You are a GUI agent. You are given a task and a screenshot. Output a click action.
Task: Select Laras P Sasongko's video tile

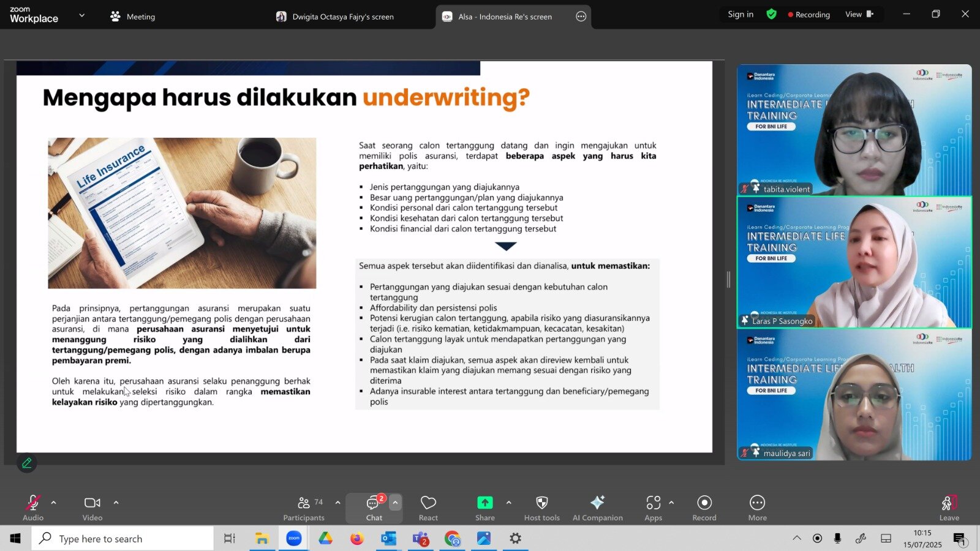point(854,262)
